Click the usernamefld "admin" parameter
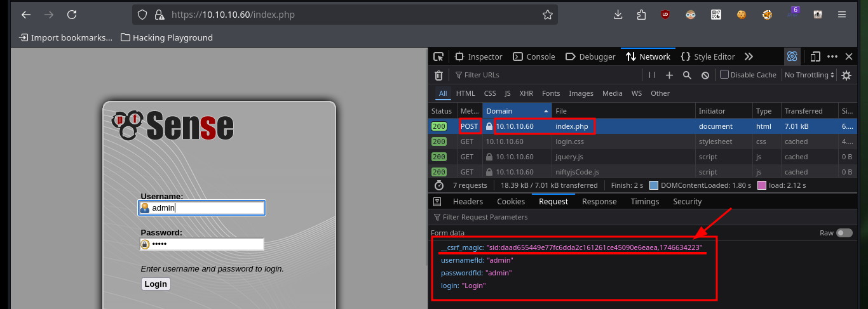The width and height of the screenshot is (868, 309). point(477,260)
